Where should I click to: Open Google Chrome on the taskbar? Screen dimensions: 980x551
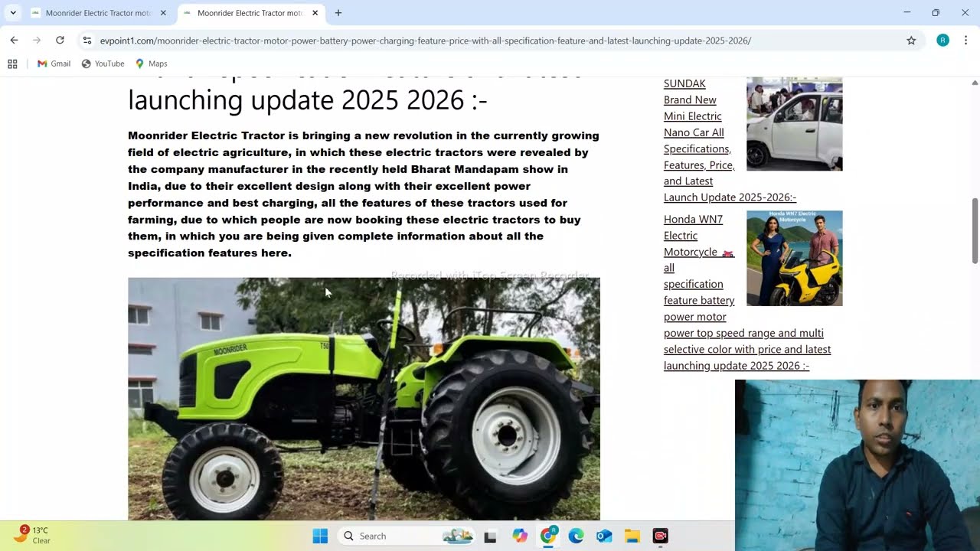548,536
